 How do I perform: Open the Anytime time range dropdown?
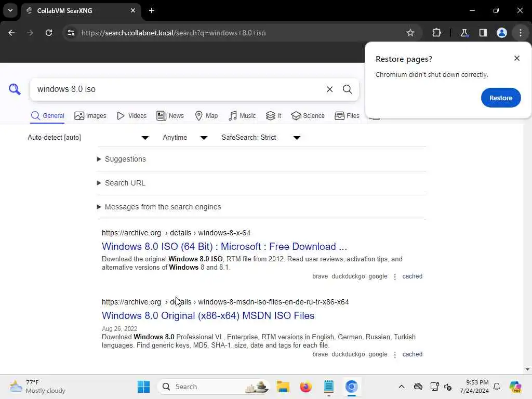pyautogui.click(x=185, y=137)
